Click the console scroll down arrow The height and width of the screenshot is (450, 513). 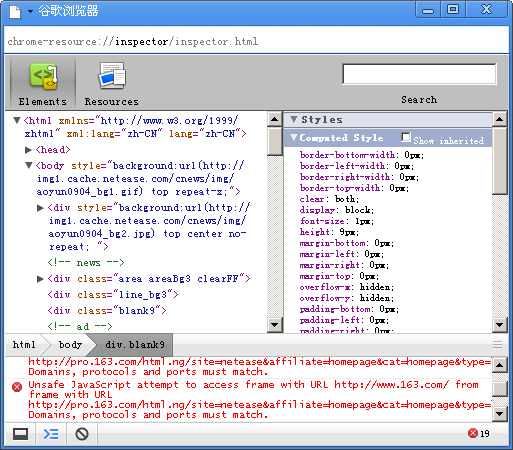click(x=500, y=414)
